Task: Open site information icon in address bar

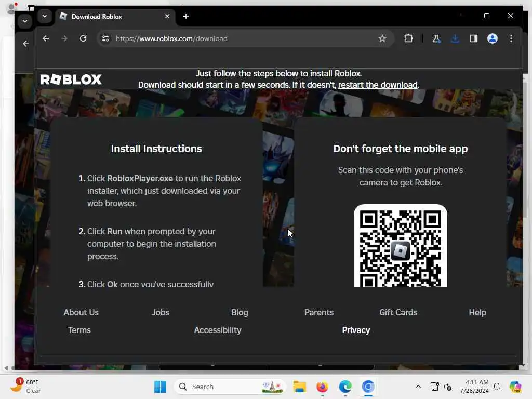Action: pyautogui.click(x=105, y=38)
